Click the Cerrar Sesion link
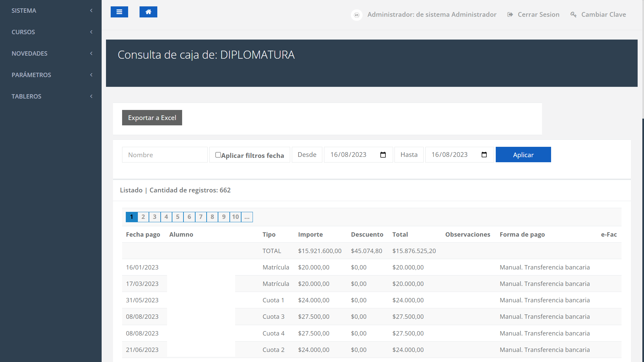The image size is (644, 362). coord(538,14)
